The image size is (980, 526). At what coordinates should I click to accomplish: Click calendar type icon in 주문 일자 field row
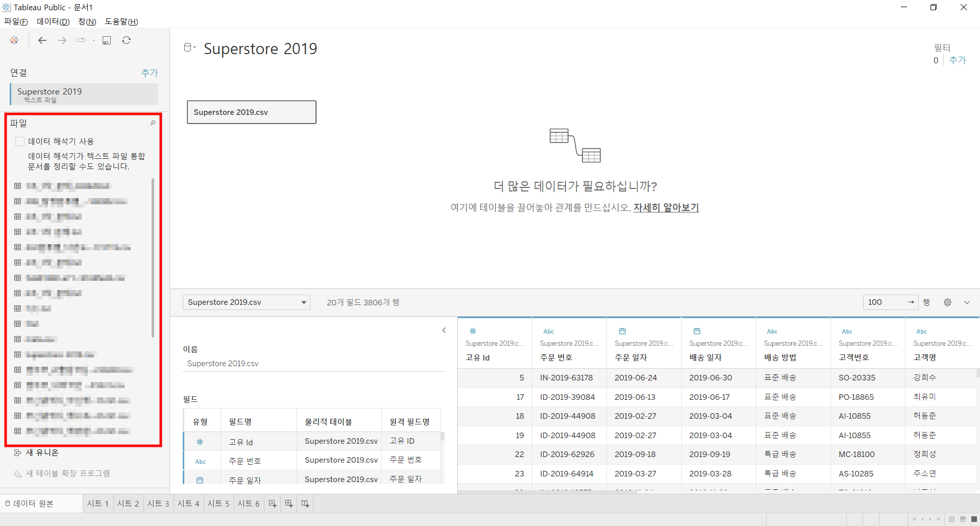pos(200,480)
